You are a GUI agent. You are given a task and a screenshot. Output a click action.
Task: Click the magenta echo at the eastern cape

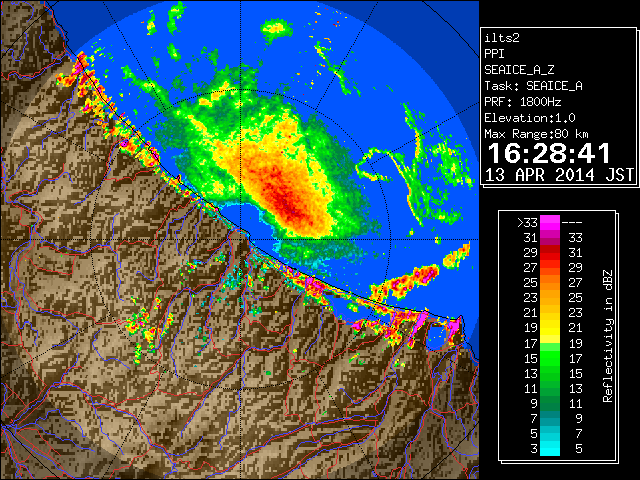(453, 328)
